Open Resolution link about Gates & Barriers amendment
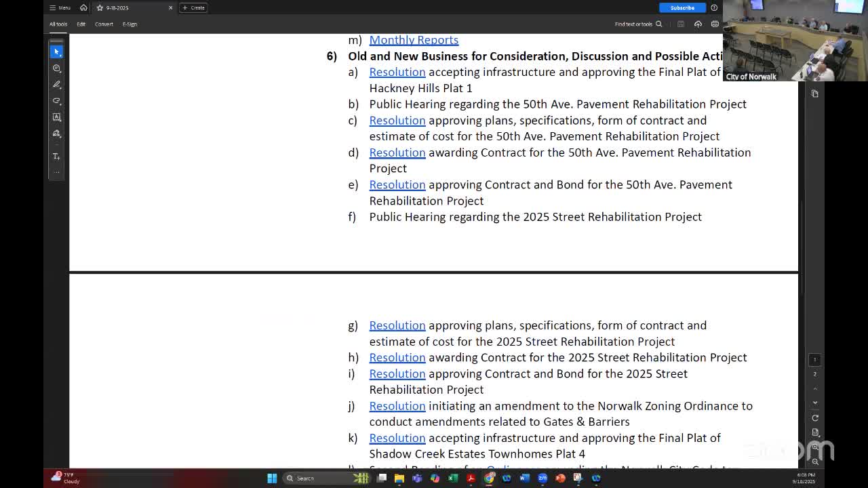Screen dimensions: 868x488 [397, 406]
